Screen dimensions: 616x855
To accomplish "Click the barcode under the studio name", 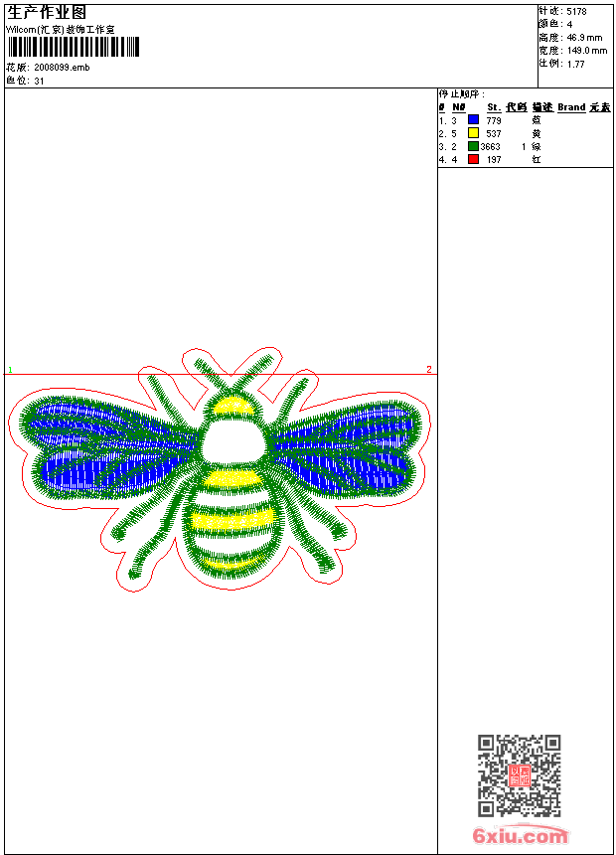I will click(74, 47).
